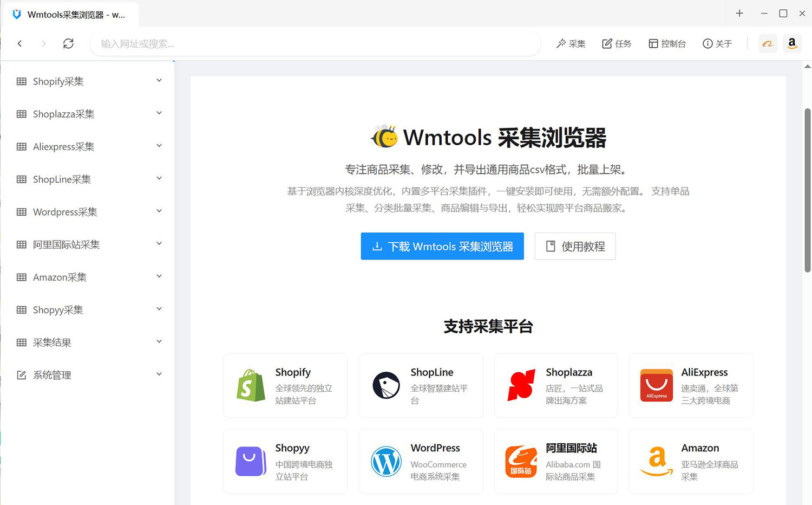Image resolution: width=812 pixels, height=505 pixels.
Task: Open the 系统管理 sidebar menu
Action: (x=88, y=375)
